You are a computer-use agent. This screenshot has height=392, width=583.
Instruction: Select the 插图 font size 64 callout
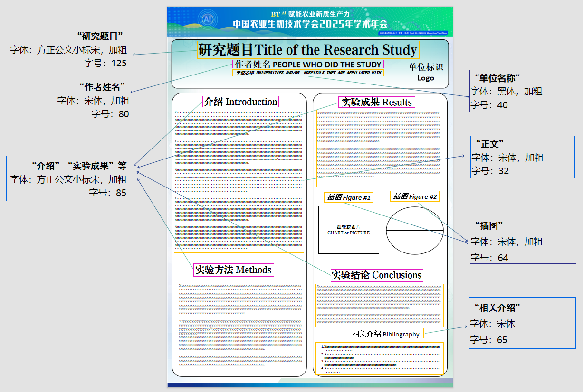click(522, 242)
